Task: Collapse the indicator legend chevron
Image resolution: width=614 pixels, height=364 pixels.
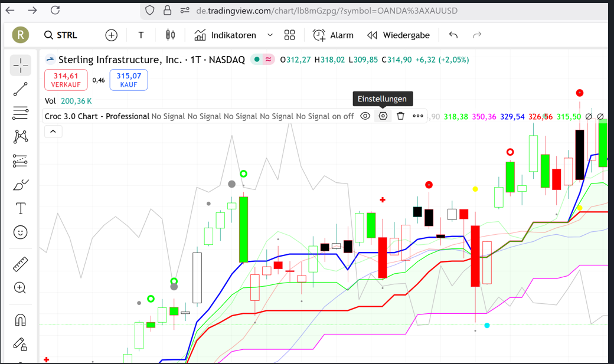Action: click(x=53, y=132)
